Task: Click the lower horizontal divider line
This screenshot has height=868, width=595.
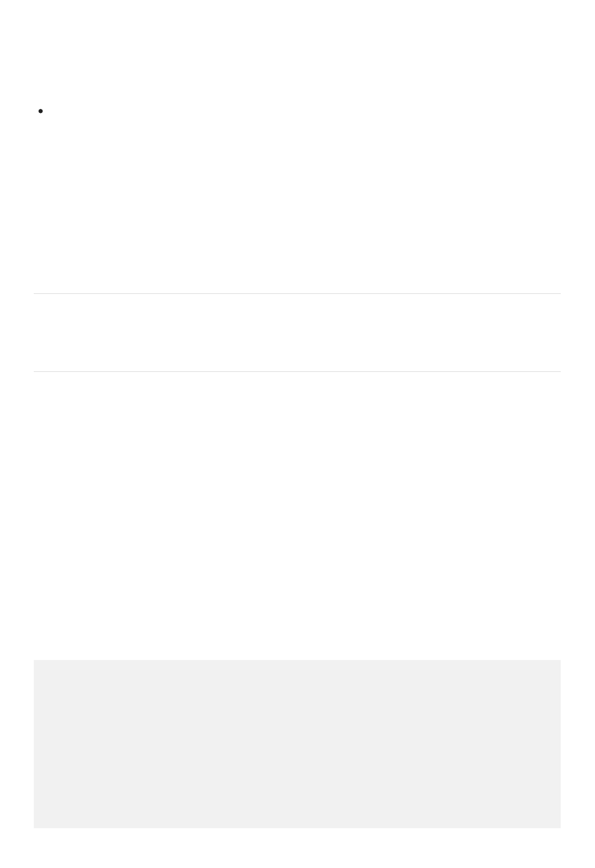Action: tap(297, 371)
